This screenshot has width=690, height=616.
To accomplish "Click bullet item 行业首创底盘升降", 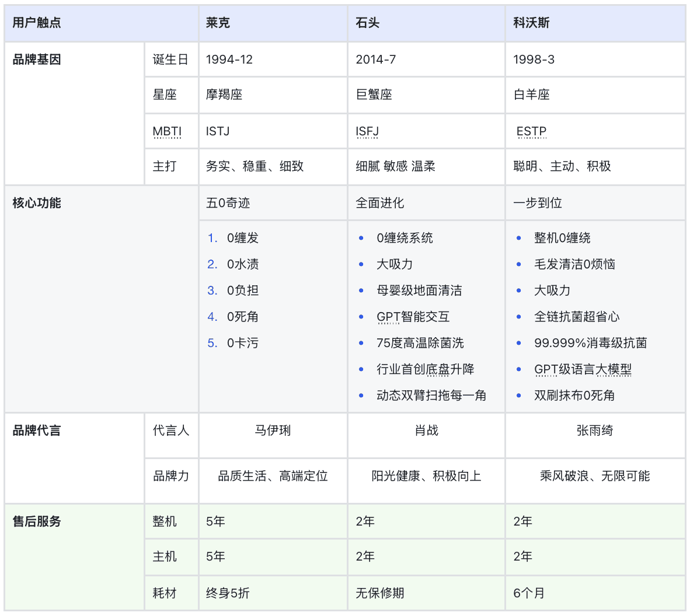I will [425, 369].
